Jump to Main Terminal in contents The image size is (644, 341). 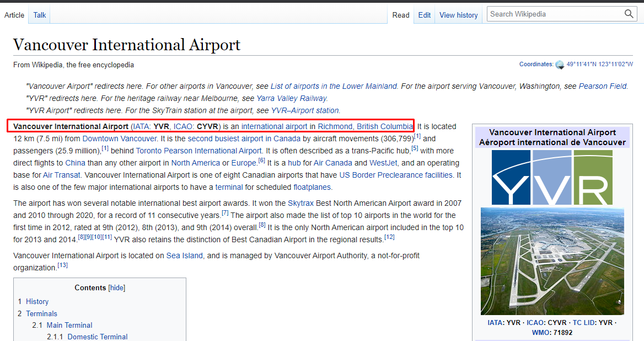pos(69,325)
